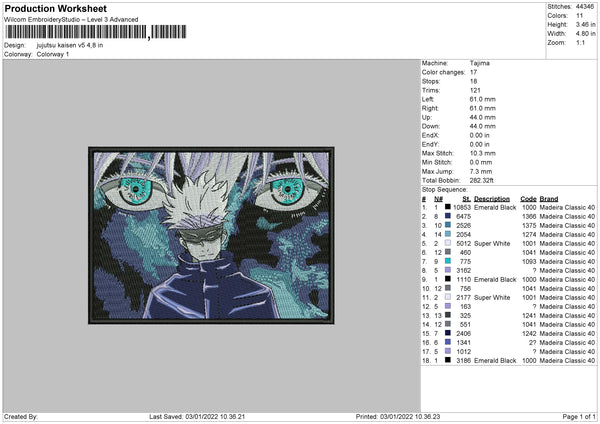Viewport: 600px width, 424px height.
Task: Click the 'Stop Sequence:' label
Action: (x=445, y=190)
